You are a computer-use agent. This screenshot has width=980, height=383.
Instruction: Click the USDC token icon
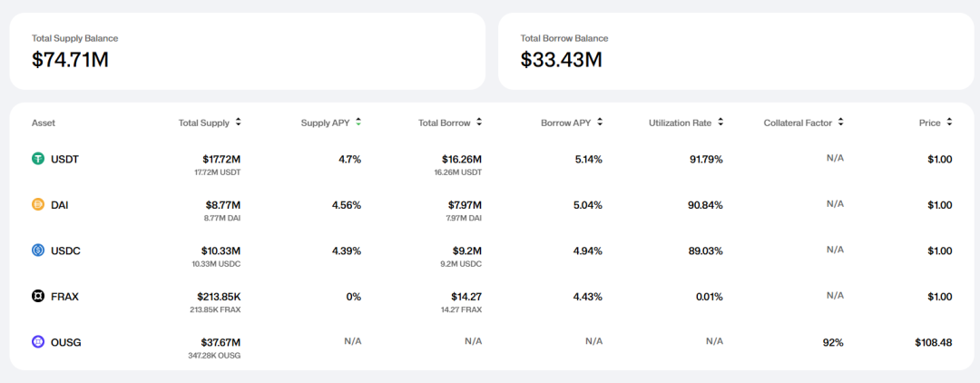(38, 250)
